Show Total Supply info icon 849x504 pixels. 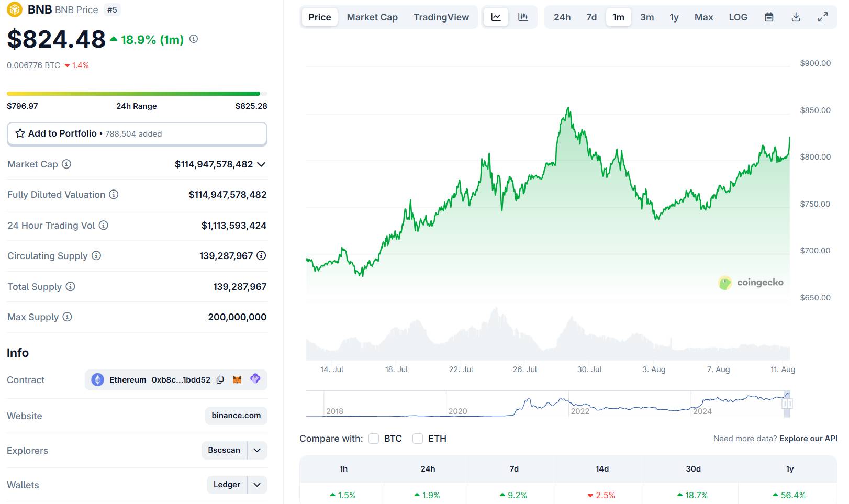70,286
